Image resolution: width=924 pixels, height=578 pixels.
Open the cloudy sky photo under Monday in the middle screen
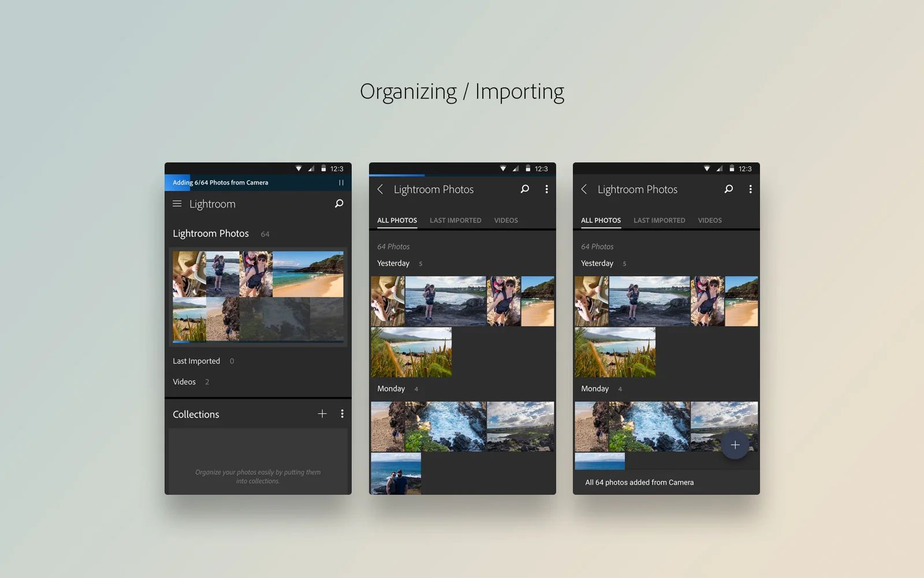click(520, 427)
